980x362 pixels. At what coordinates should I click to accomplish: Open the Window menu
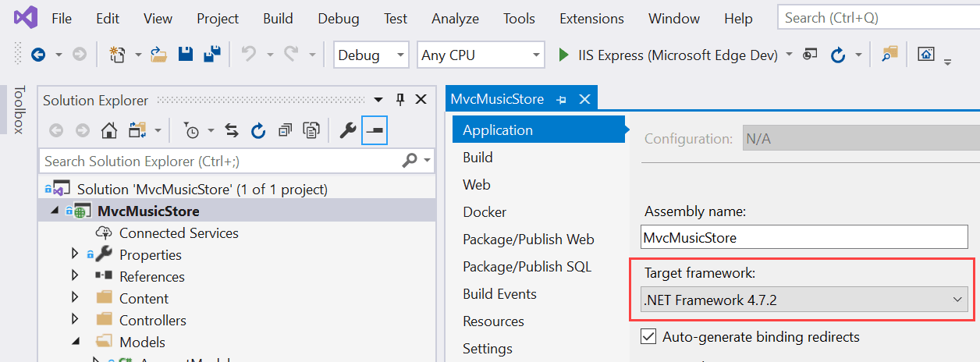[674, 18]
